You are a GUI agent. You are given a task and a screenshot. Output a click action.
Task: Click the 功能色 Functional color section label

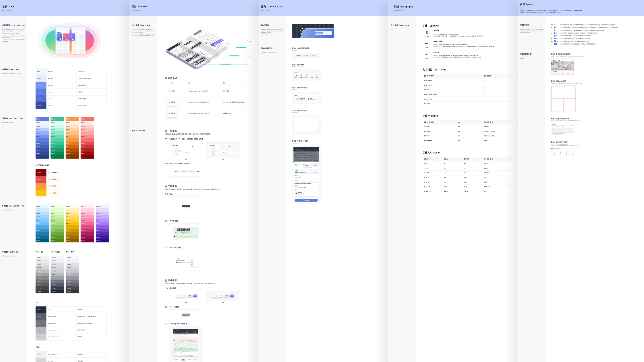pyautogui.click(x=13, y=118)
